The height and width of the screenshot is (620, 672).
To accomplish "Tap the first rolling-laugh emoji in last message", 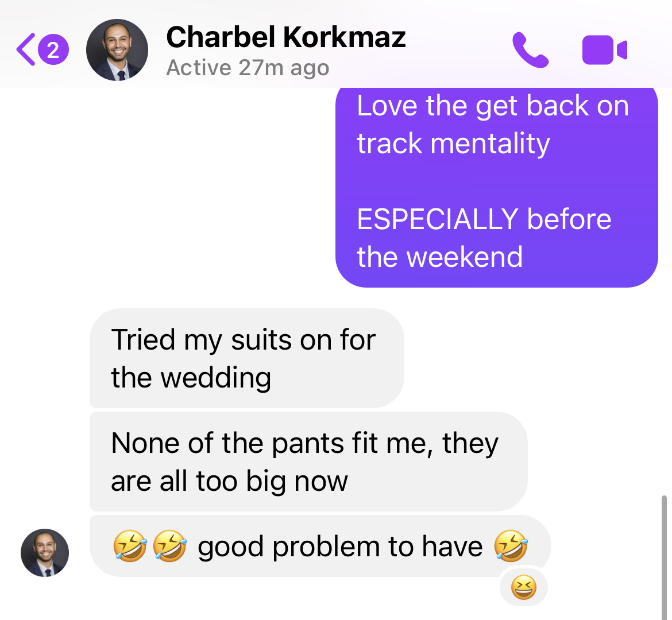I will point(130,546).
